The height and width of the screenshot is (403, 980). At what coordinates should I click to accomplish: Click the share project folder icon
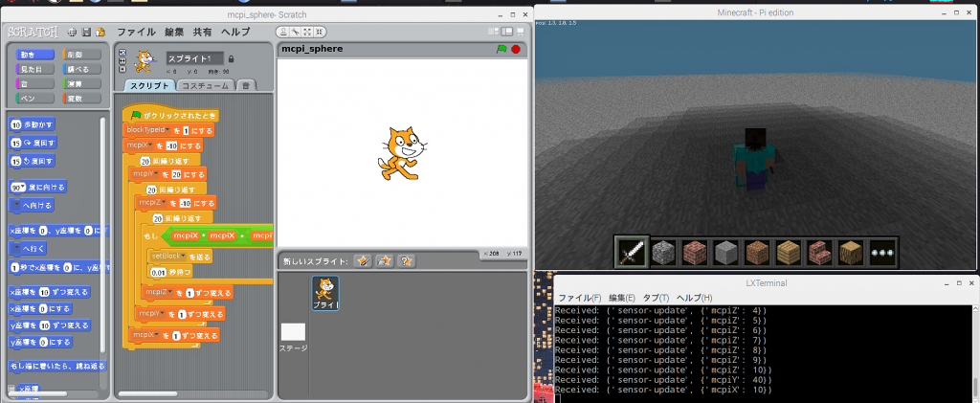[100, 32]
